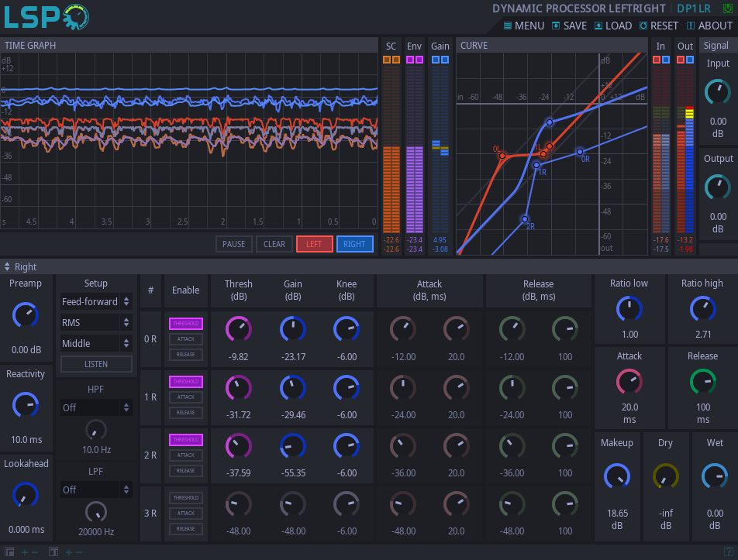Toggle the blue RIGHT channel button
Screen dimensions: 738x560
click(x=354, y=244)
